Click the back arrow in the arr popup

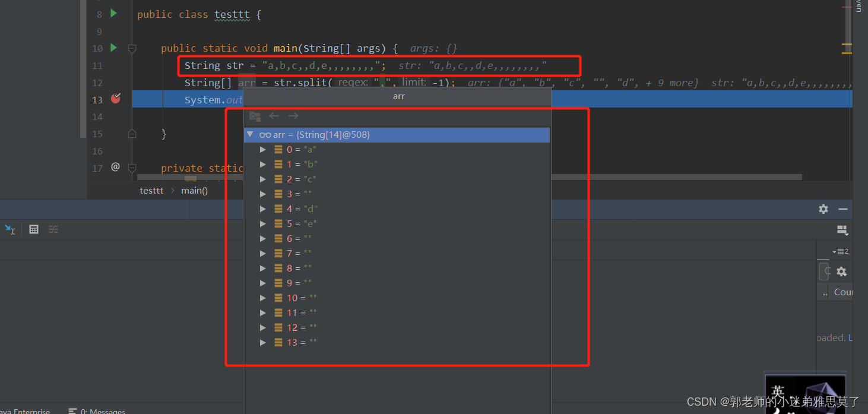(274, 116)
